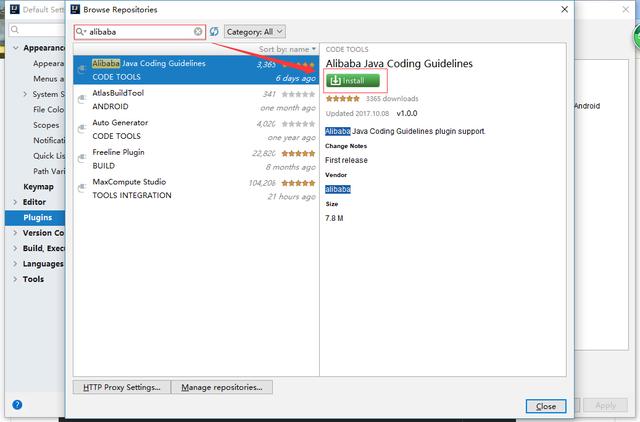Select AtlasBuildTool plugin in the list

196,100
